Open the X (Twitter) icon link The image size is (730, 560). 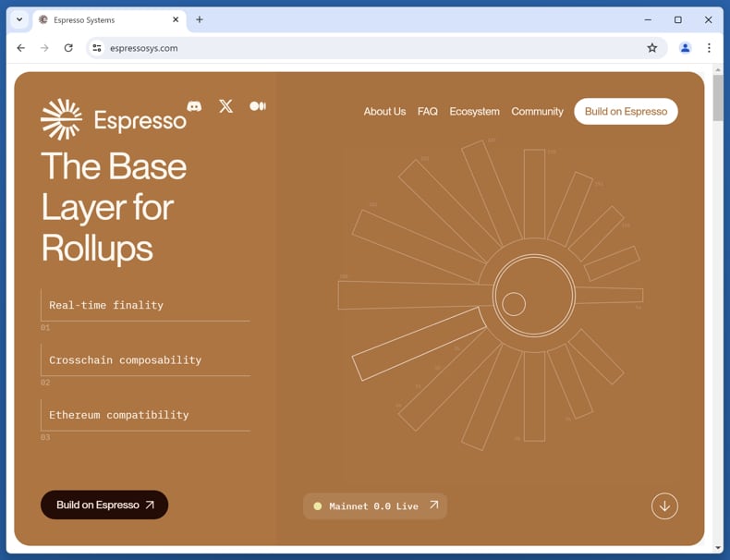[225, 106]
